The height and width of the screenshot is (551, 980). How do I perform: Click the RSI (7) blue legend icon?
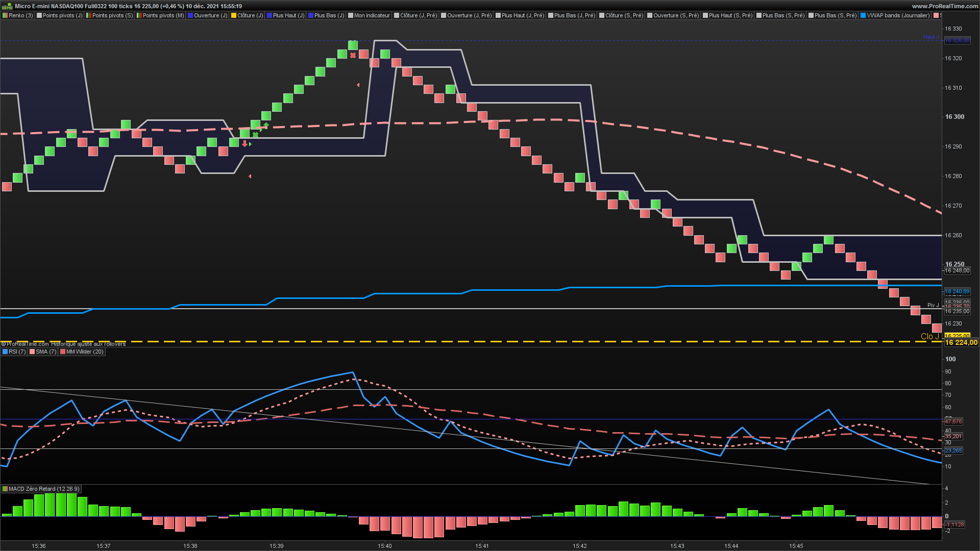coord(5,352)
